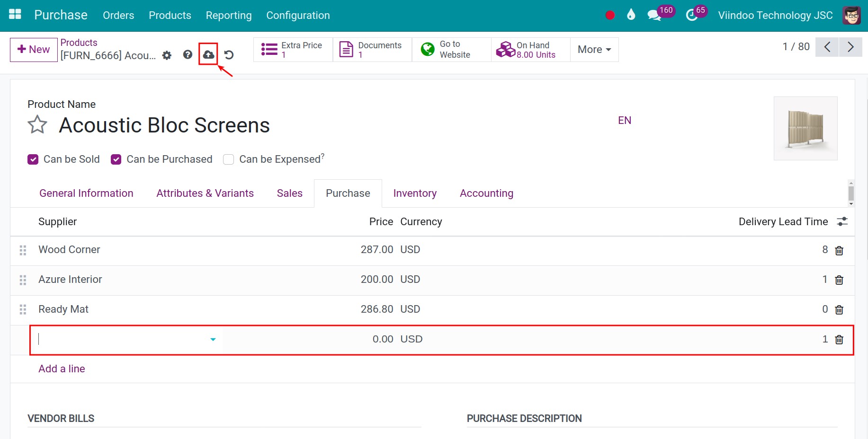This screenshot has height=439, width=868.
Task: Open optional columns settings icon
Action: [842, 221]
